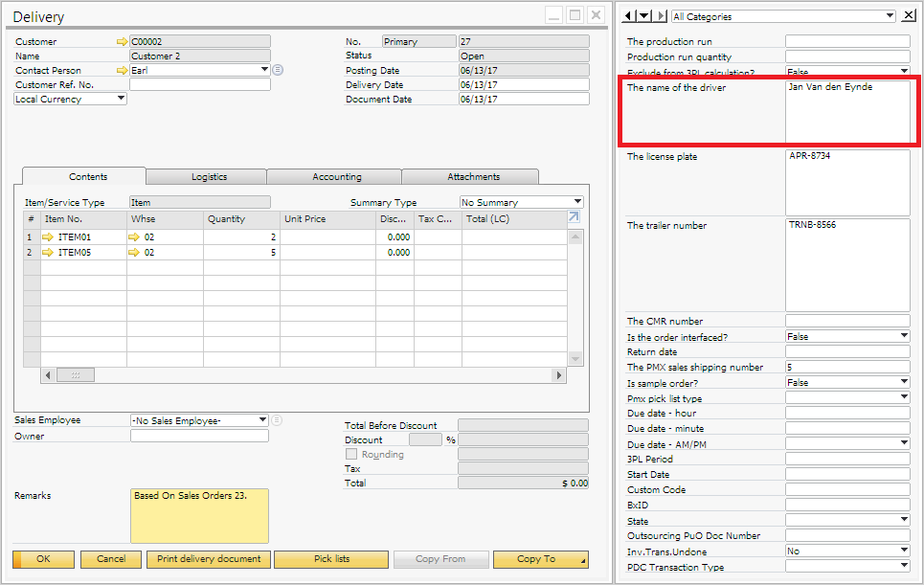The width and height of the screenshot is (924, 585).
Task: Click the expand grid icon above the table
Action: tap(575, 218)
